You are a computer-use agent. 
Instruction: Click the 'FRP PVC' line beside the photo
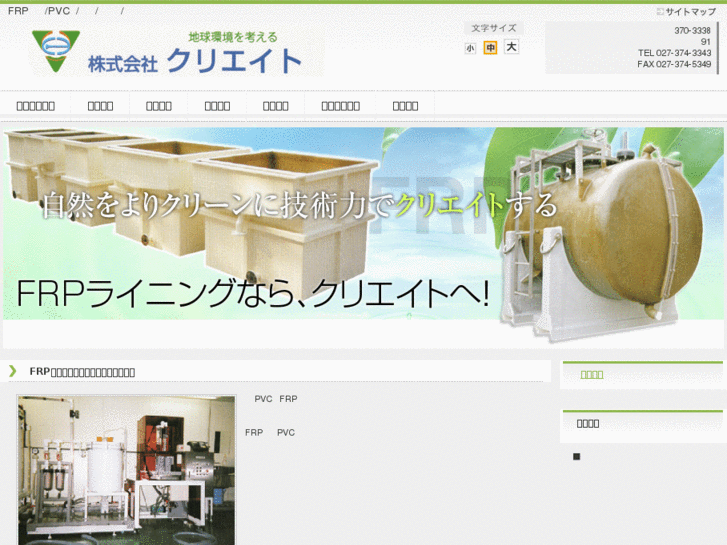click(270, 433)
